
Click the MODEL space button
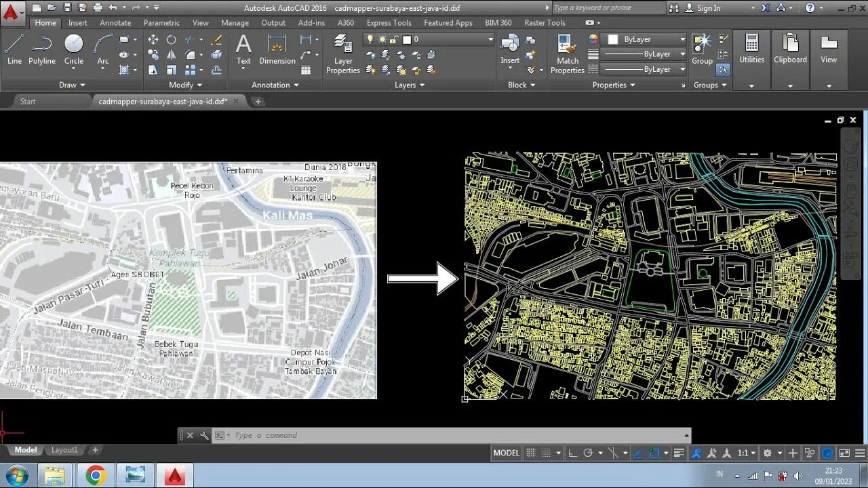(506, 453)
